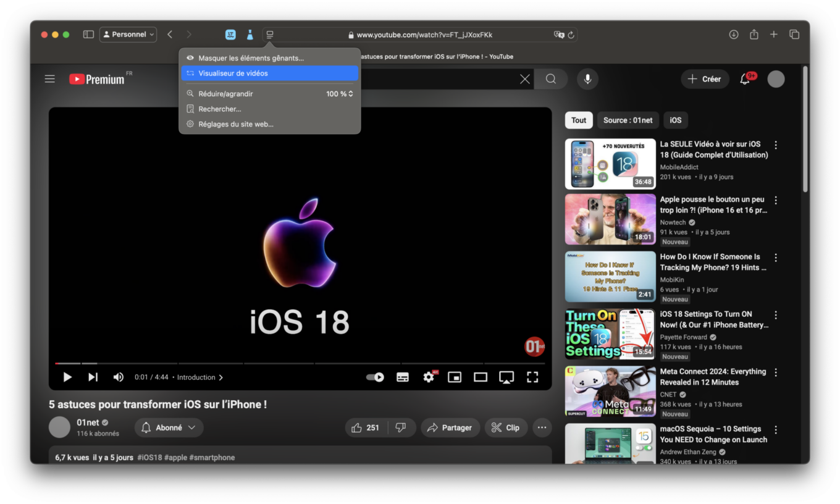Click the #iOS18 hashtag
Viewport: 840px width, 504px height.
(149, 458)
